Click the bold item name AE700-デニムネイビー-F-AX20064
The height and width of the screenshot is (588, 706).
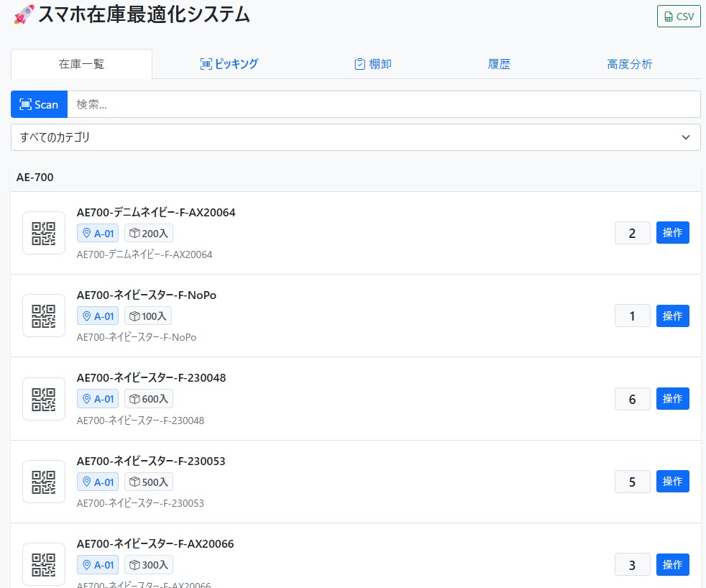tap(156, 213)
